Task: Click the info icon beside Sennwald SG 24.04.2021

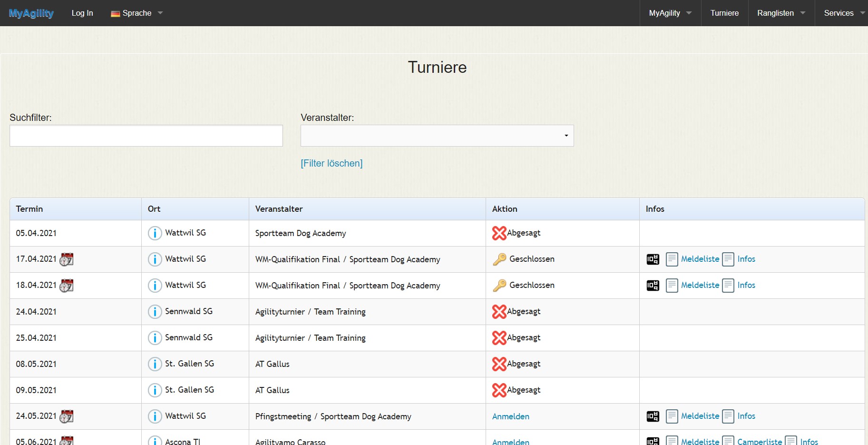Action: tap(155, 312)
